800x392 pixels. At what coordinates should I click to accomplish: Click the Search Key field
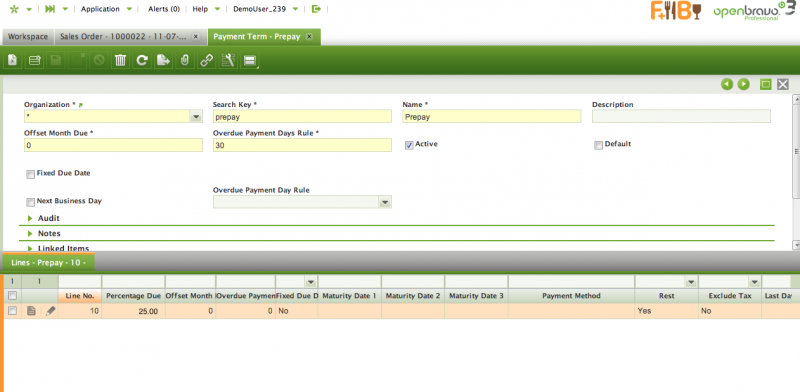click(x=302, y=117)
